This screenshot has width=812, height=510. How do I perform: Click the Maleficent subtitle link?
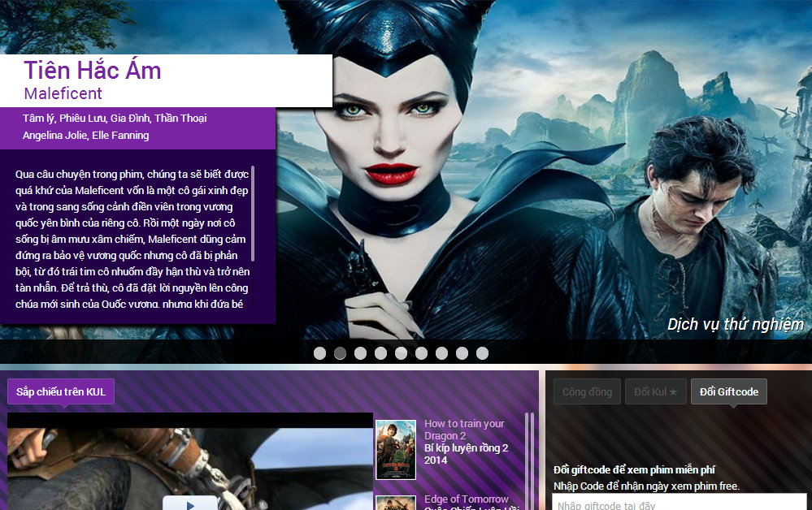coord(63,93)
